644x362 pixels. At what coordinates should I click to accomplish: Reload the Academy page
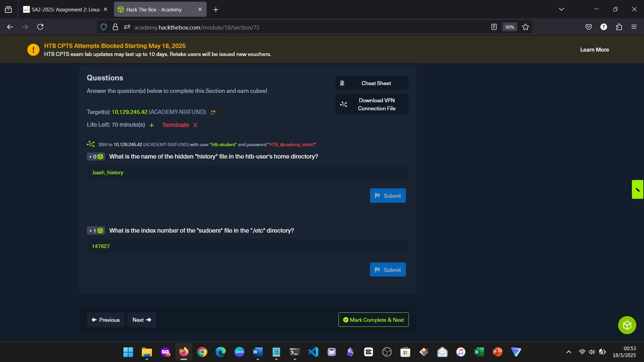[40, 27]
